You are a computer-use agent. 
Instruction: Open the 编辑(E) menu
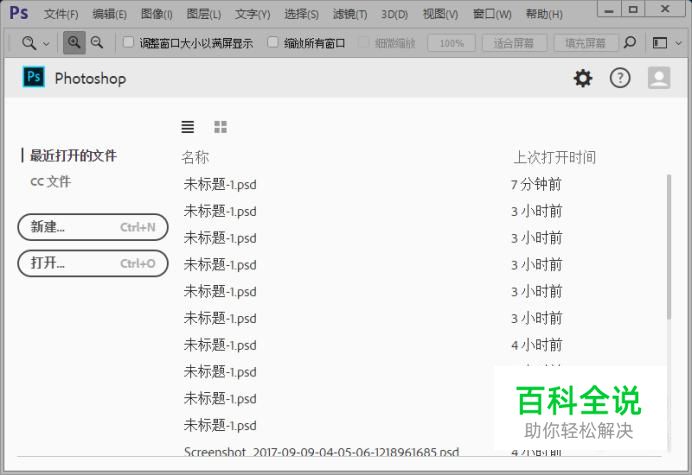pos(109,14)
